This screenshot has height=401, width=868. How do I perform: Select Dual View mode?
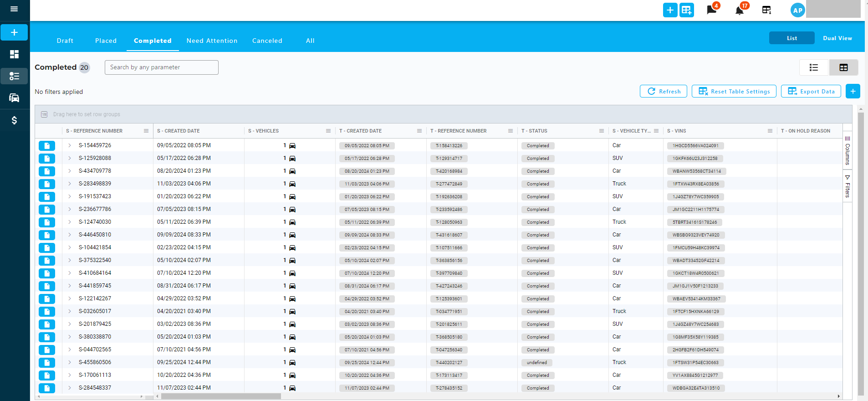click(837, 38)
